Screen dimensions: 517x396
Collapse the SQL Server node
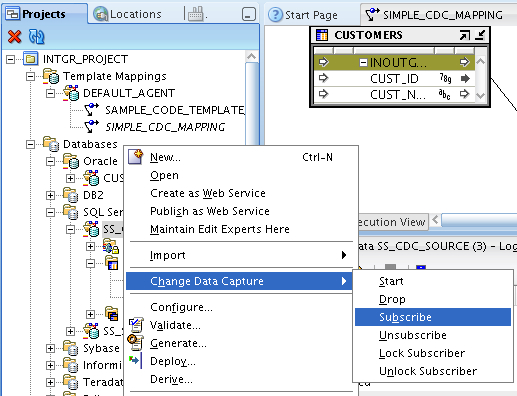50,212
